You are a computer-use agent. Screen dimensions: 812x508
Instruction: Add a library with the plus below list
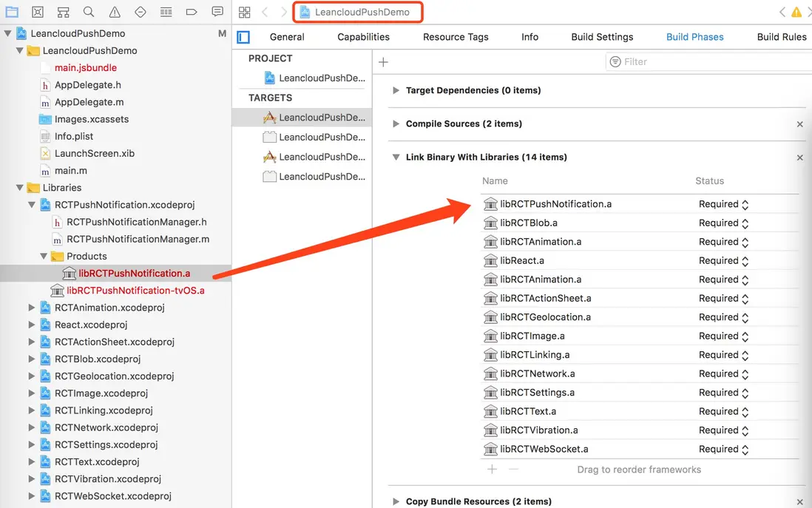coord(492,469)
